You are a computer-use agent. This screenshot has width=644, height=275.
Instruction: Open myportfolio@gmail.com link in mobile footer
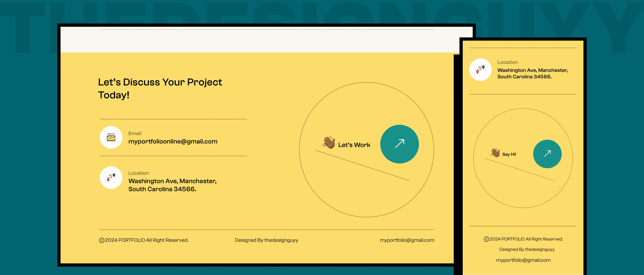coord(523,260)
